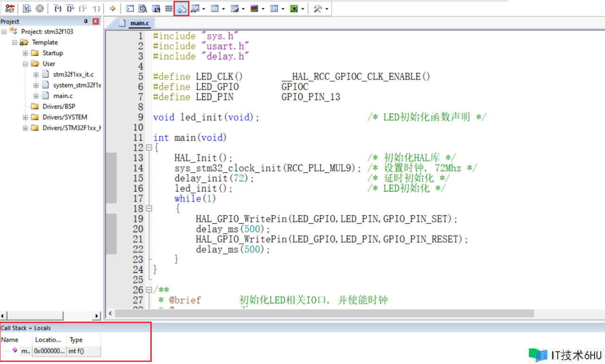This screenshot has width=605, height=364.
Task: Expand the Startup folder in project tree
Action: [26, 53]
